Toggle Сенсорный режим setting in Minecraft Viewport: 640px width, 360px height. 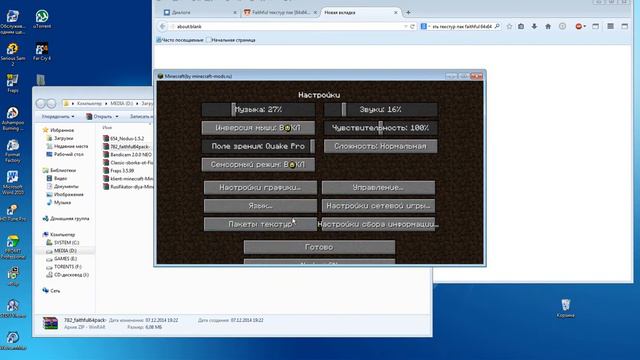coord(258,164)
